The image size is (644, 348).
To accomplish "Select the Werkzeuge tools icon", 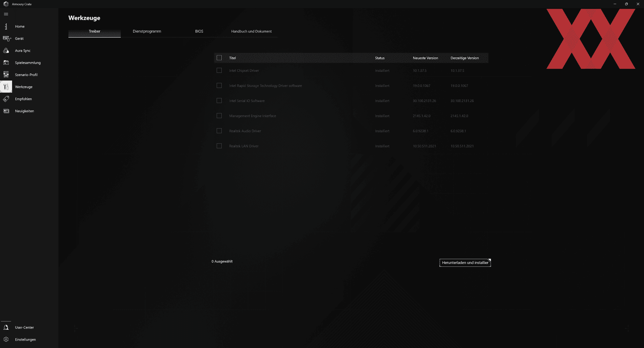I will [x=6, y=87].
